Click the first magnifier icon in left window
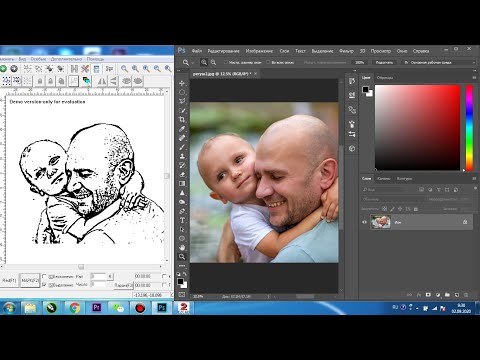 (x=124, y=69)
